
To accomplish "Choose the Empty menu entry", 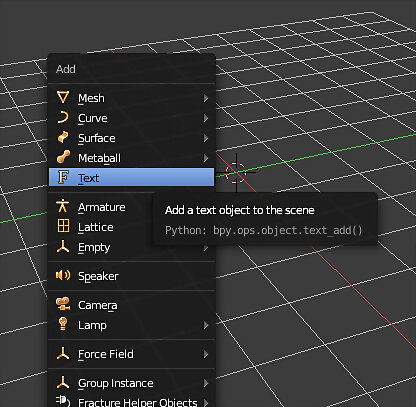I will pos(131,247).
